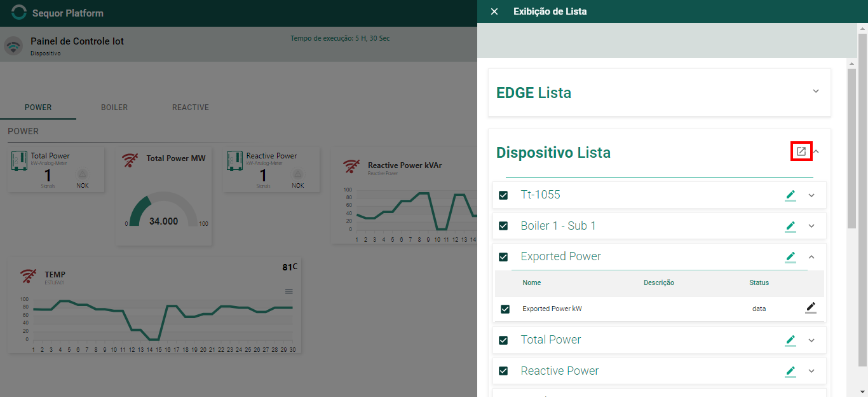868x397 pixels.
Task: Click the Total Power NOK alert icon
Action: (83, 175)
